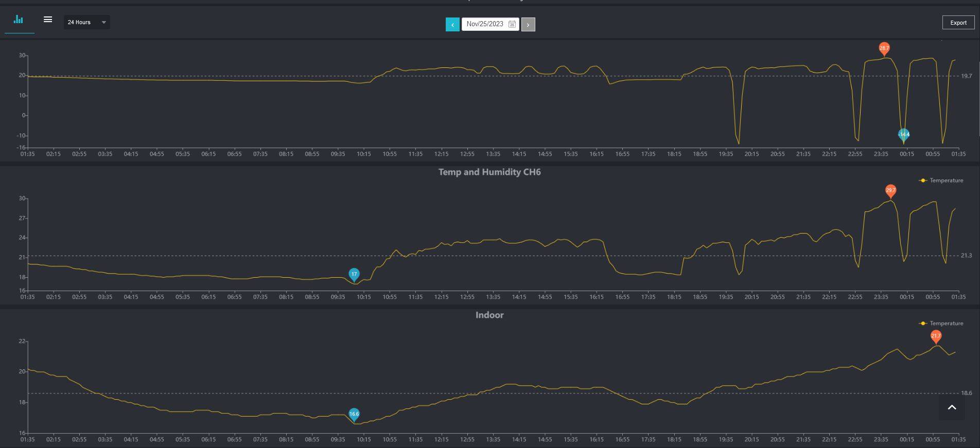Image resolution: width=980 pixels, height=448 pixels.
Task: Go to the previous date with left arrow
Action: point(452,24)
